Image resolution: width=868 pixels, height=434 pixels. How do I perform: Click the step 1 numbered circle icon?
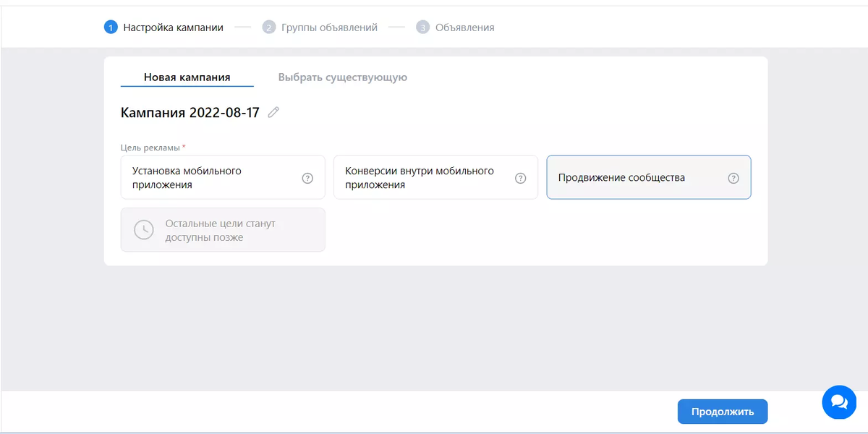click(x=110, y=27)
